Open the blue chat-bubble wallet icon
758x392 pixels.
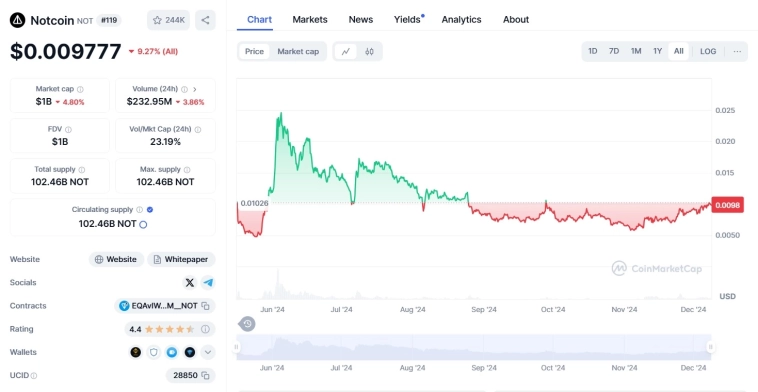(172, 352)
